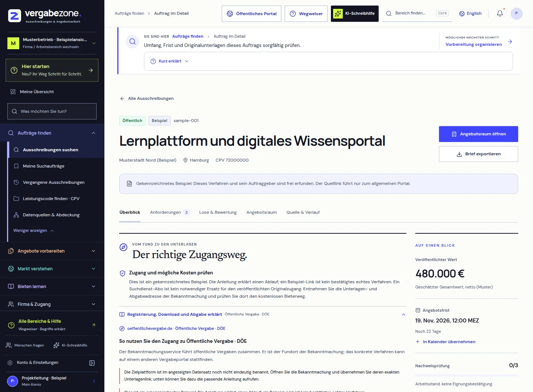Viewport: 533px width, 392px height.
Task: Collapse Registrierung, Download und Abgabe panel chevron
Action: [x=403, y=315]
